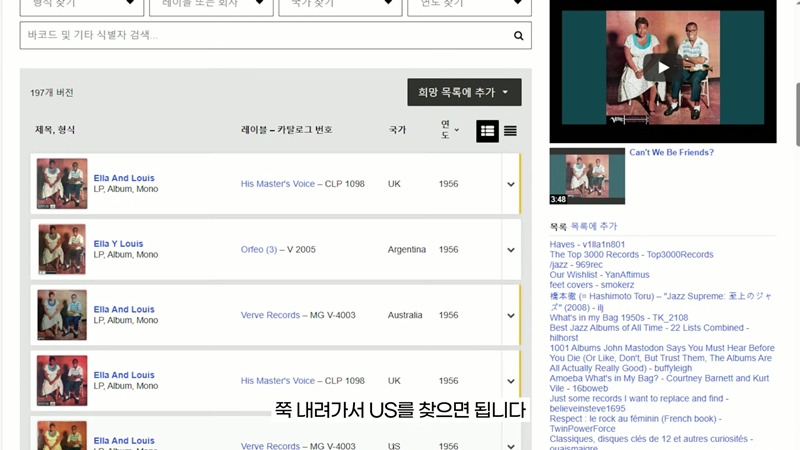Click the Australia row cover thumbnail
Image resolution: width=800 pixels, height=450 pixels.
(62, 315)
